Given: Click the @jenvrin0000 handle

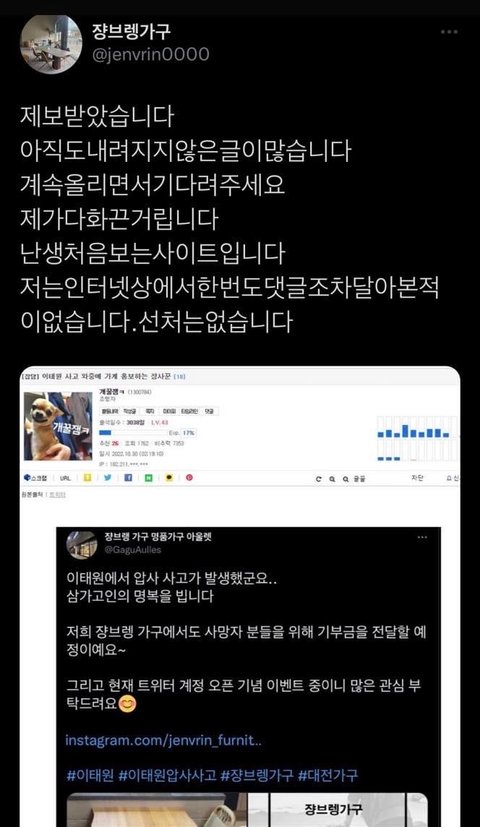Looking at the screenshot, I should 150,54.
